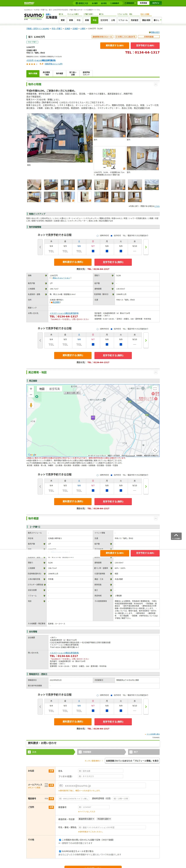This screenshot has width=186, height=868.
Task: Open イエステーション小樽店北章宅建 company link
Action: pyautogui.click(x=41, y=60)
